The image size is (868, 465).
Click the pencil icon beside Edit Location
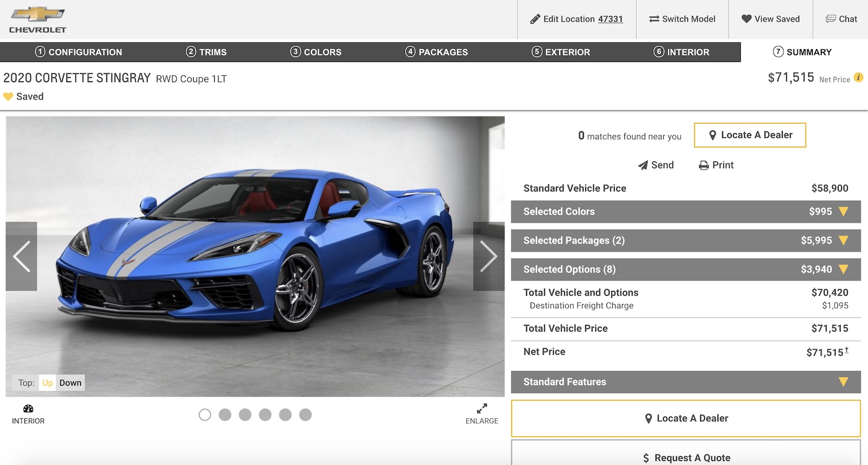click(535, 19)
